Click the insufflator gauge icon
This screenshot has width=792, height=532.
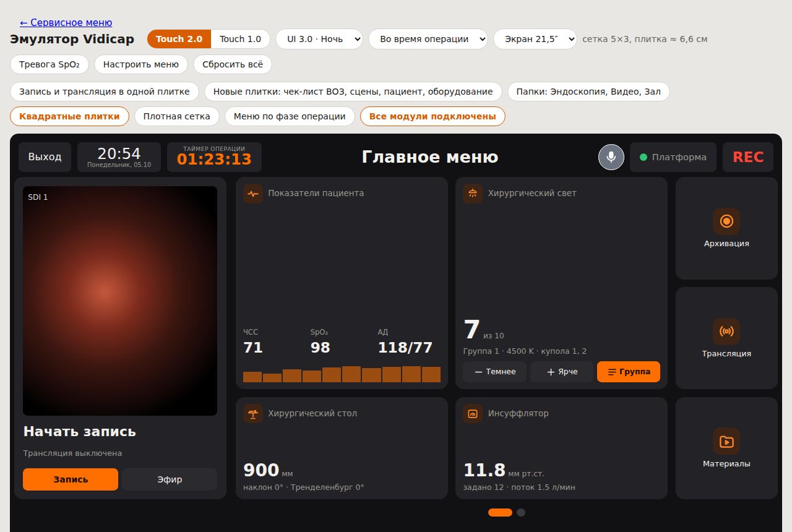coord(473,414)
